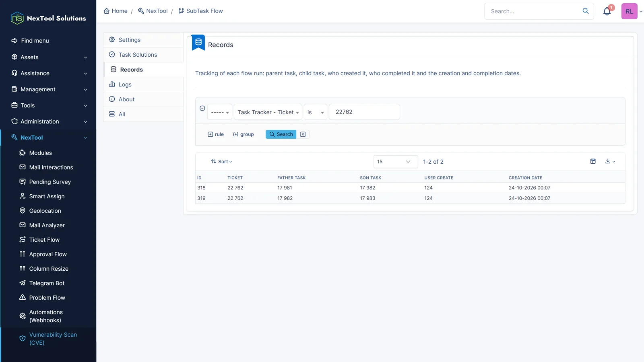Switch to the About tab
The height and width of the screenshot is (362, 644).
pyautogui.click(x=143, y=99)
